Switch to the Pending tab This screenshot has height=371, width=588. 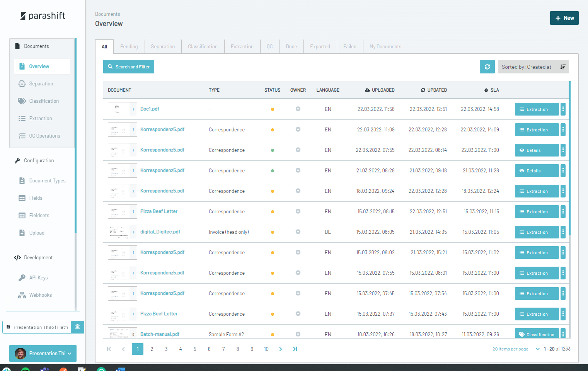(129, 47)
